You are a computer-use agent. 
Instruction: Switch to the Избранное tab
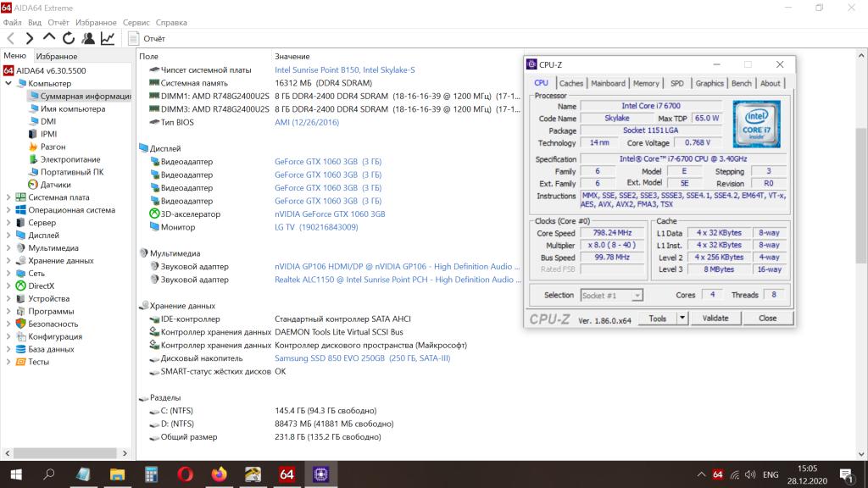coord(56,56)
